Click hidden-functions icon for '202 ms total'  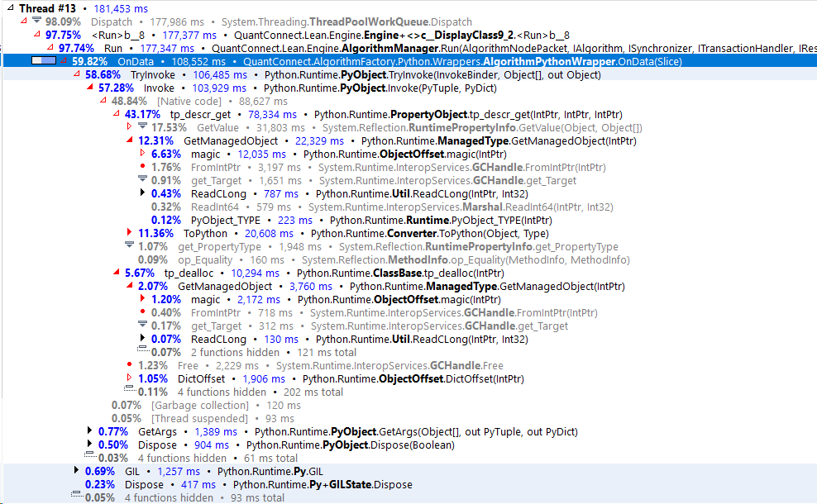(x=130, y=388)
